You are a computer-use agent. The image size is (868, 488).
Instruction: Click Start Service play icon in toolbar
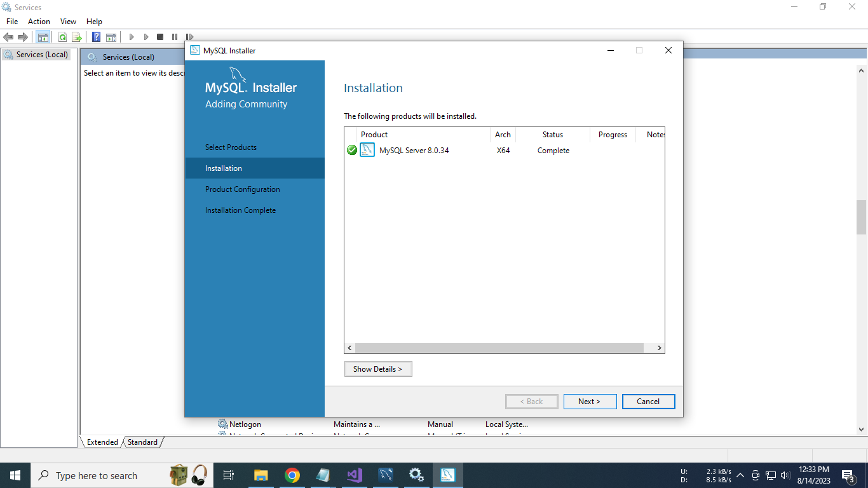click(132, 37)
